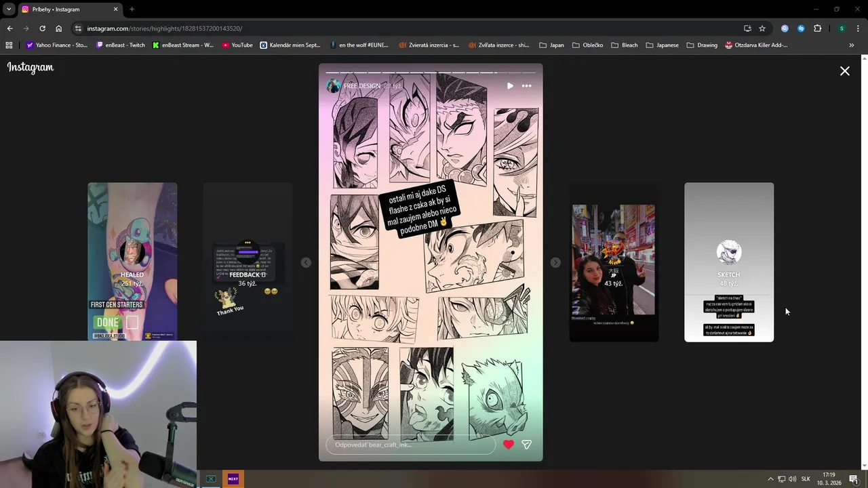Open the Chrome three-dot menu

pos(859,28)
